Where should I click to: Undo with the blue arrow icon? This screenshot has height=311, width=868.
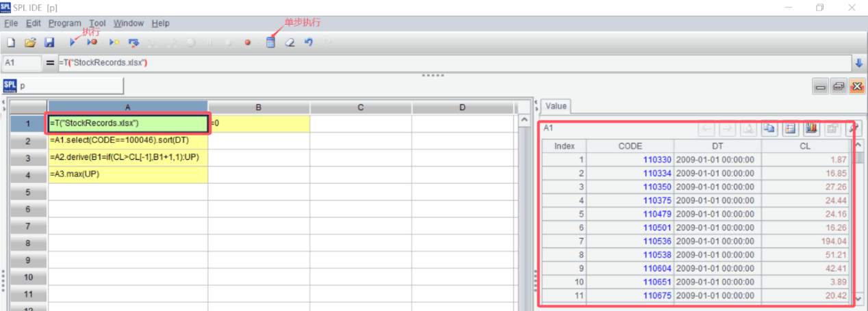tap(309, 42)
